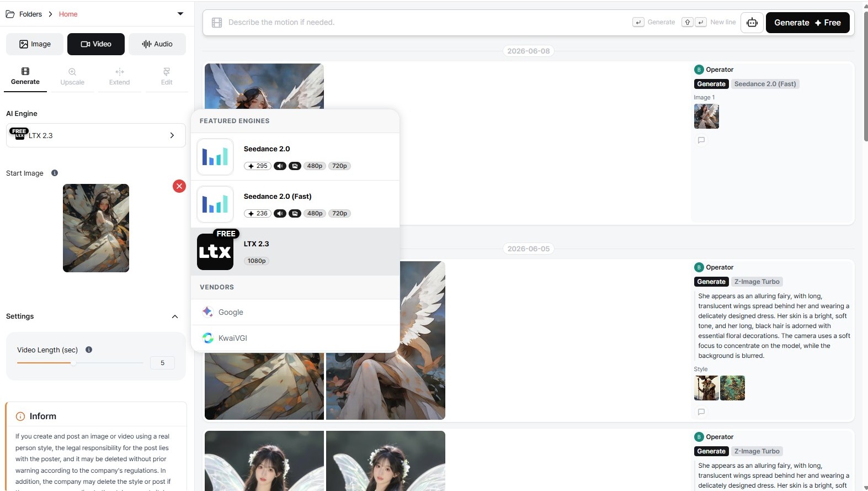Screen dimensions: 868x491
Task: Open the robot assistant icon button
Action: 752,23
